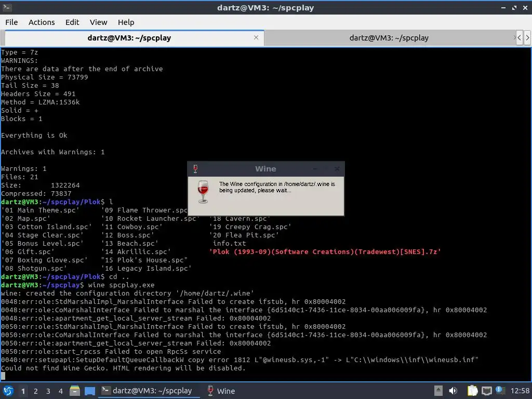Open the Actions menu
Viewport: 532px width, 399px height.
pyautogui.click(x=42, y=22)
